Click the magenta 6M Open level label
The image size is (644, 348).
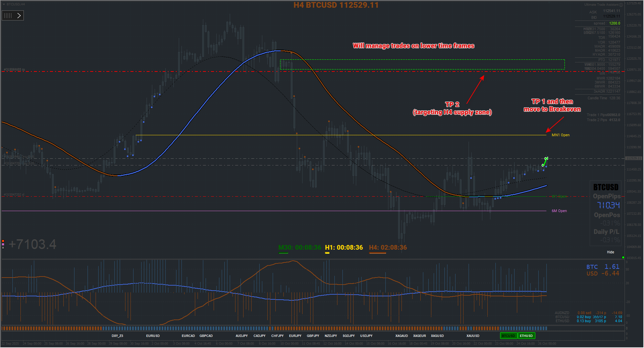pyautogui.click(x=559, y=211)
